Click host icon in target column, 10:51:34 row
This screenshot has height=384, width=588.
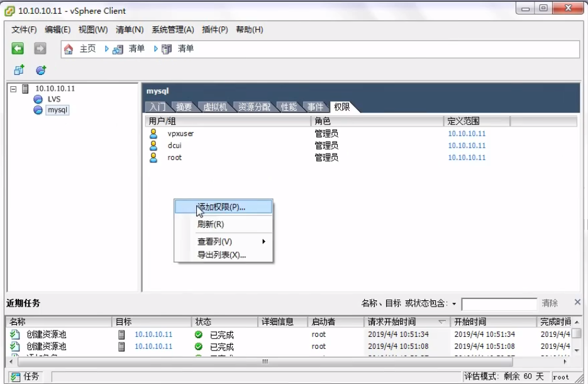(x=121, y=334)
